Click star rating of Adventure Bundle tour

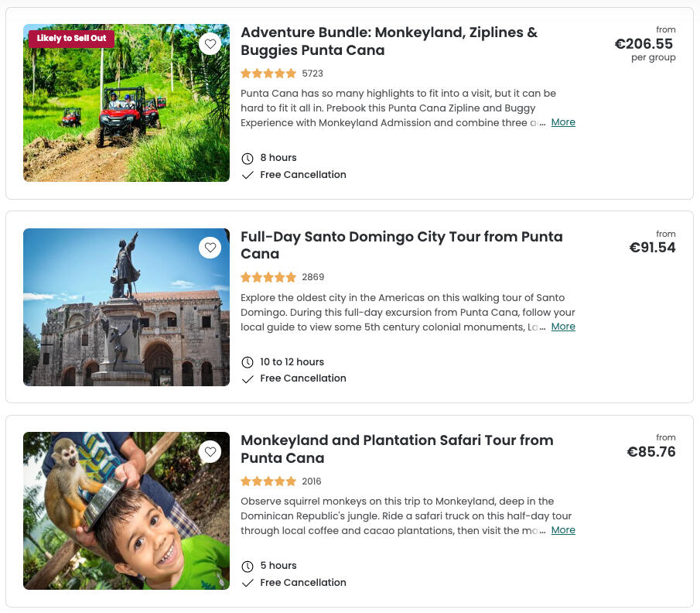(x=268, y=74)
